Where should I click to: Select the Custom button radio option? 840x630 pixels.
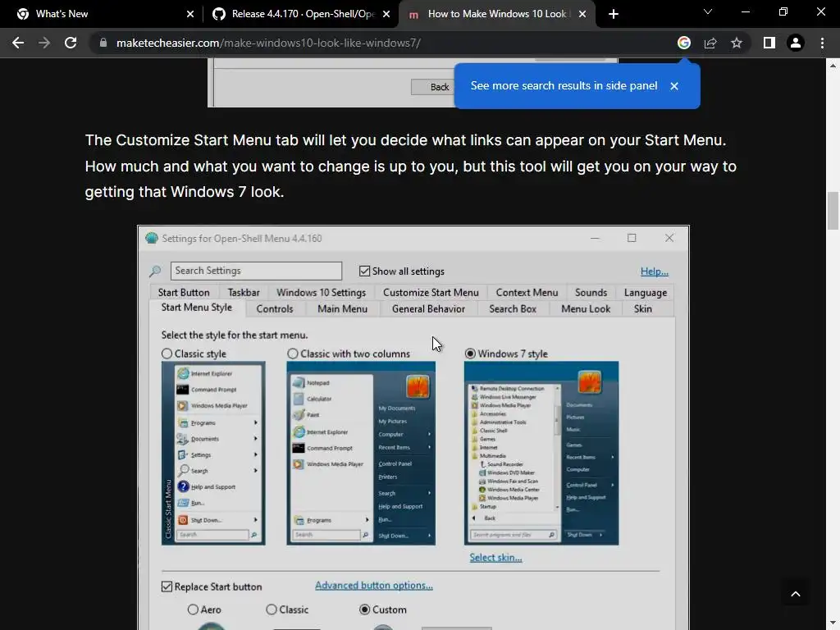tap(365, 609)
